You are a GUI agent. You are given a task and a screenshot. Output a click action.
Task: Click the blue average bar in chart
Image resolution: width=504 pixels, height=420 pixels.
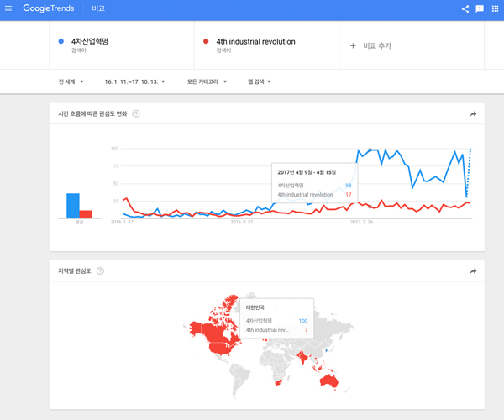[x=73, y=206]
